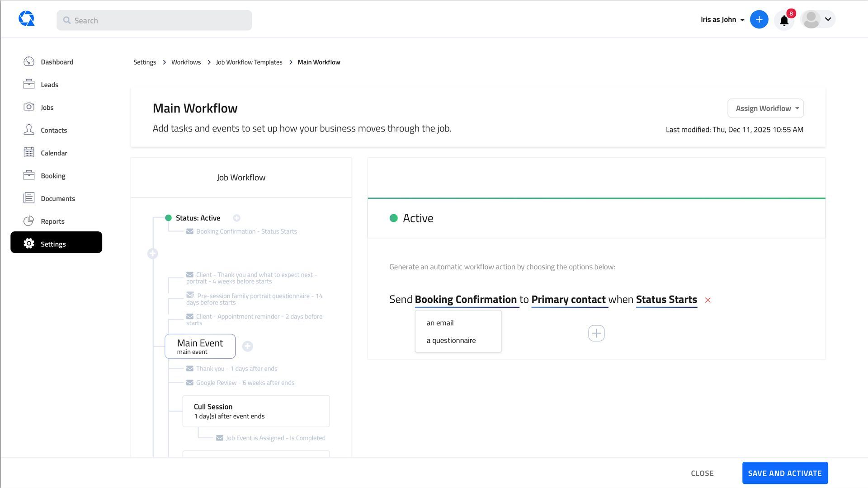Open Reports via the pie chart icon
The image size is (868, 488).
coord(28,221)
